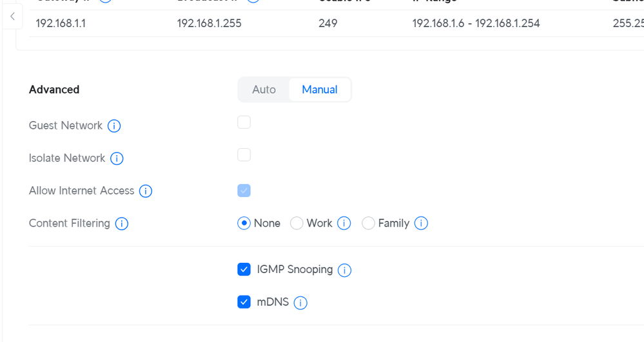Click the info icon next to Allow Internet Access
This screenshot has width=644, height=342.
click(146, 191)
